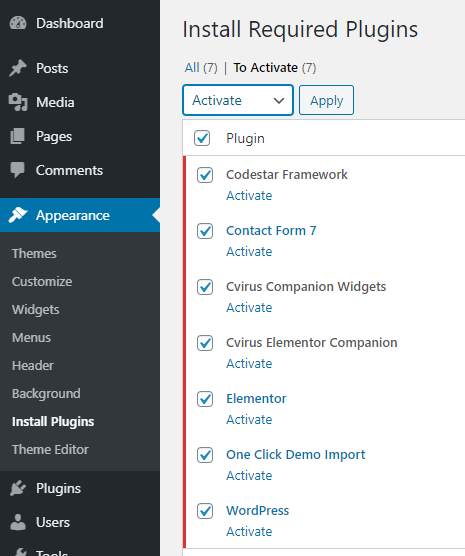
Task: Toggle the select-all Plugin header checkbox
Action: click(x=202, y=138)
